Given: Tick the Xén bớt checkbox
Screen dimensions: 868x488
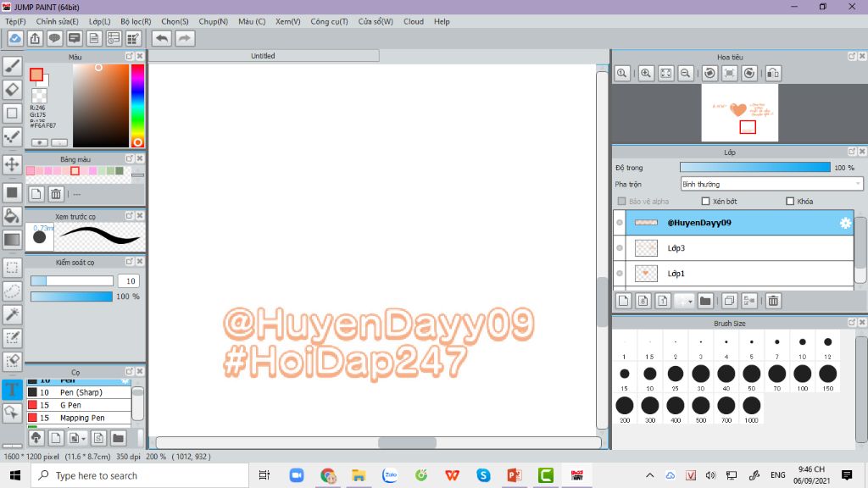Looking at the screenshot, I should point(705,202).
